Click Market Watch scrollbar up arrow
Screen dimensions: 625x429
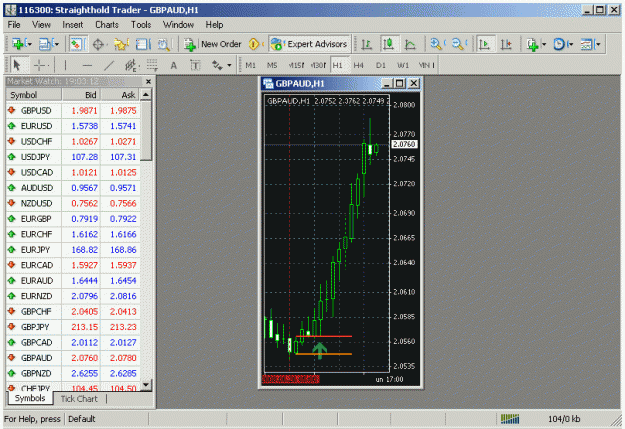tap(146, 95)
